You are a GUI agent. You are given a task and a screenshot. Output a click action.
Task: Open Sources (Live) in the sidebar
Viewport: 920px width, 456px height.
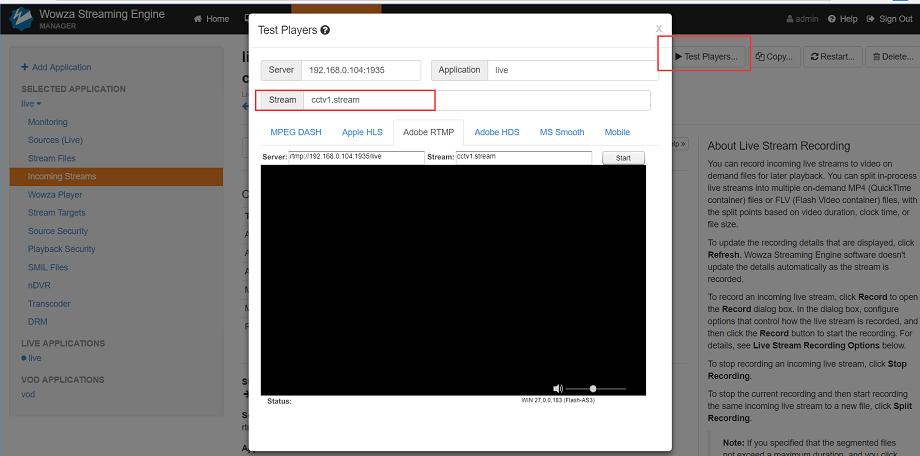(x=55, y=140)
